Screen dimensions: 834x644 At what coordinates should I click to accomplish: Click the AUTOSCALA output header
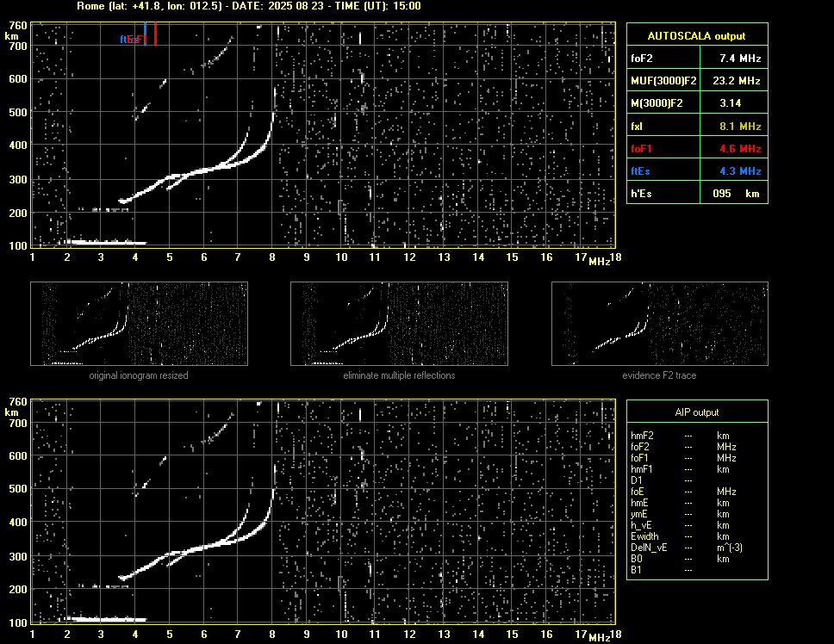(x=697, y=35)
